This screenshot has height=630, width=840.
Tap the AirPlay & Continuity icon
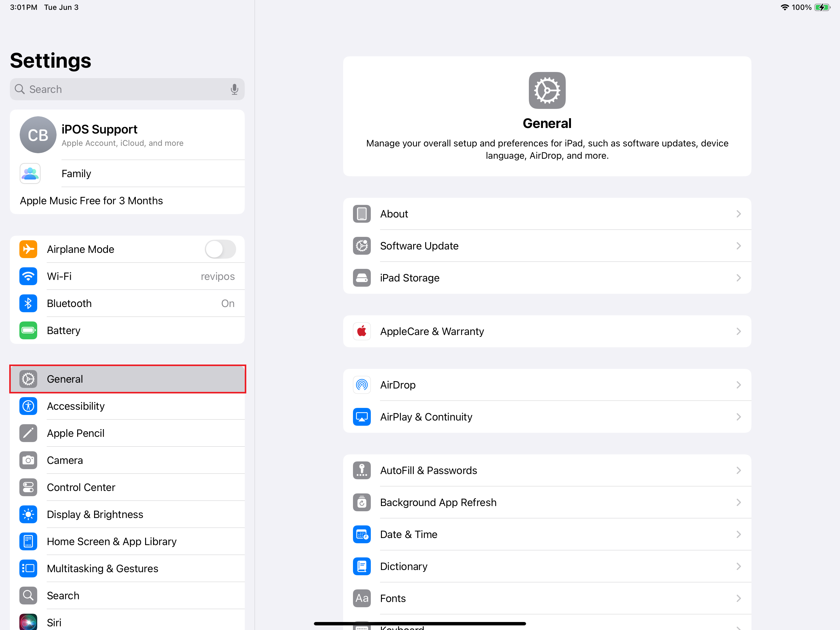click(x=362, y=417)
